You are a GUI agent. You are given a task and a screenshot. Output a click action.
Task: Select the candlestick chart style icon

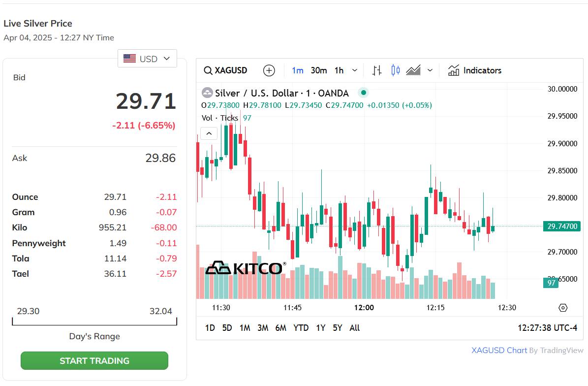click(x=395, y=70)
